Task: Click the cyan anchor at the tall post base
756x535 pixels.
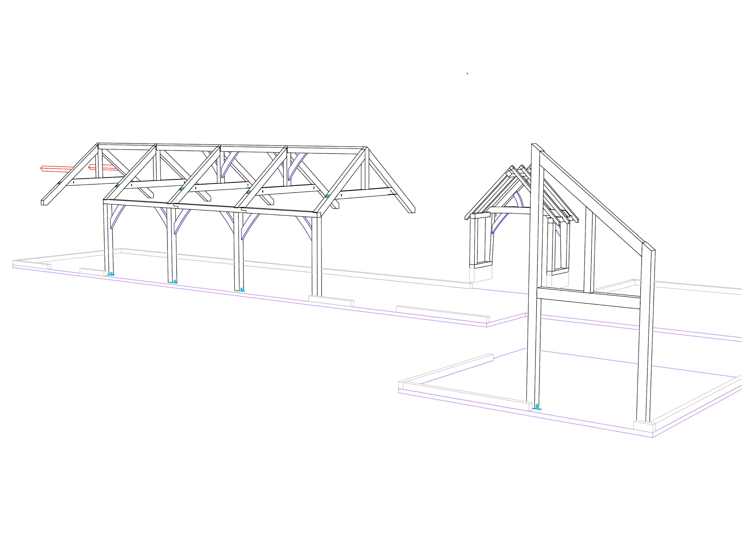Action: point(538,407)
